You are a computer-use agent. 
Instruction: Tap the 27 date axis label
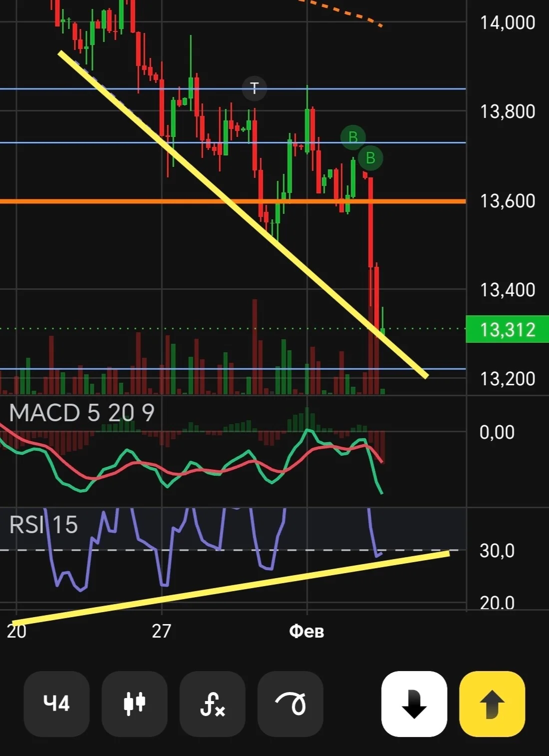tap(161, 631)
